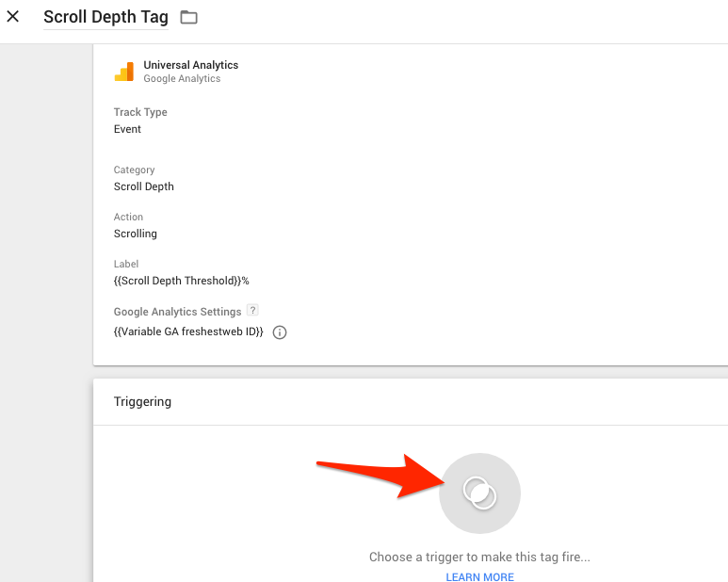This screenshot has height=582, width=728.
Task: Click the Google Analytics subtitle text
Action: click(182, 79)
